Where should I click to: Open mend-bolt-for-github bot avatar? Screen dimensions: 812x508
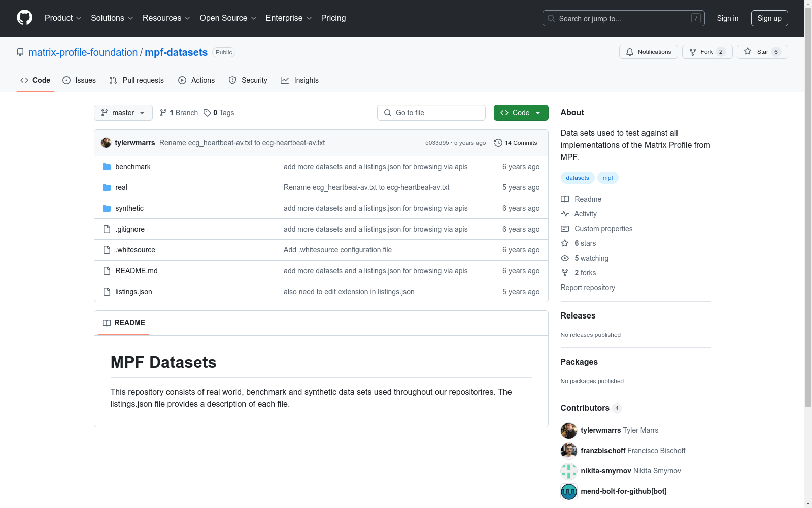tap(569, 491)
